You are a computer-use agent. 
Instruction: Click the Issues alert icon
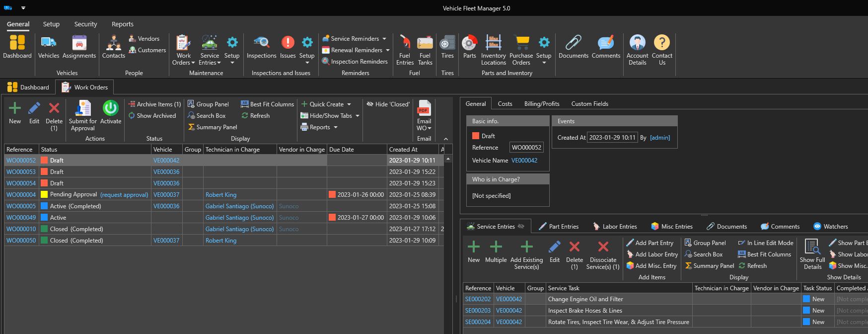[288, 43]
